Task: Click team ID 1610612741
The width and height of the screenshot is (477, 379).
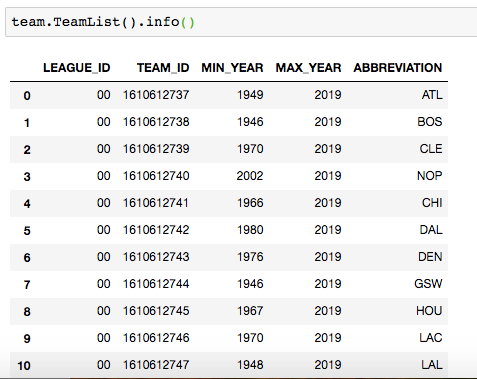Action: pyautogui.click(x=156, y=203)
